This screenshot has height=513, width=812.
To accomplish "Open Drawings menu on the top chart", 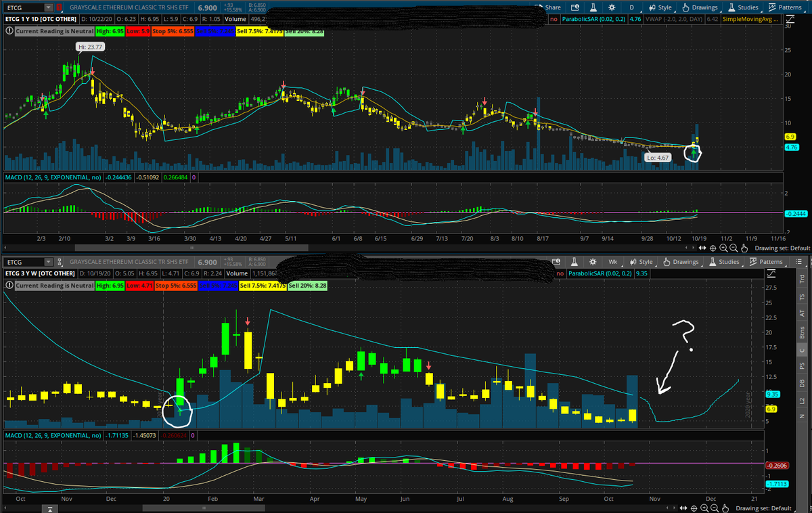I will point(702,7).
